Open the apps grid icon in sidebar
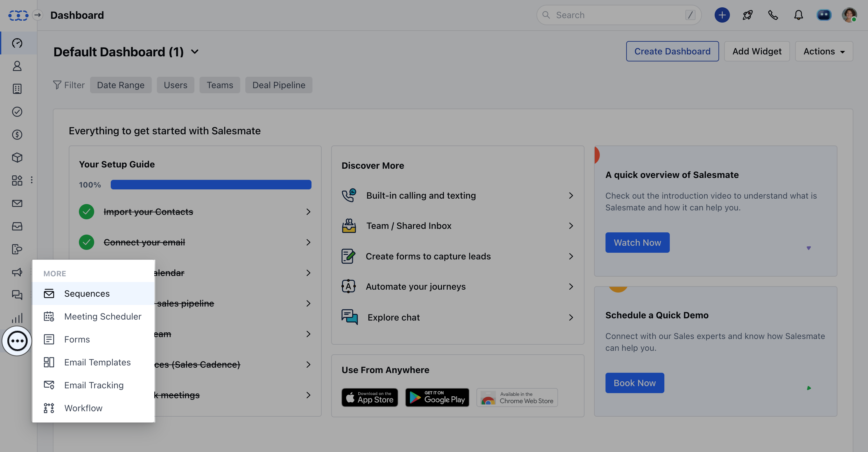Screen dimensions: 868x452 [x=17, y=180]
